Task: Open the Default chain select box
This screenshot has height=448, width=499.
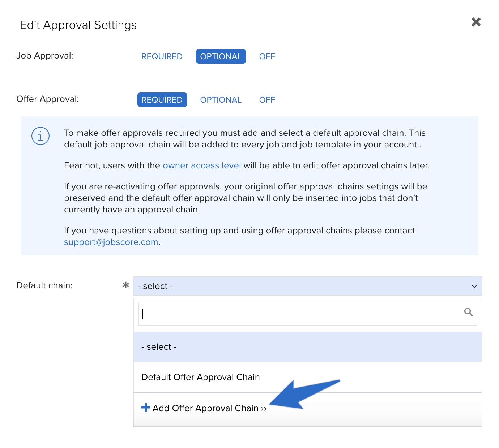Action: tap(308, 286)
